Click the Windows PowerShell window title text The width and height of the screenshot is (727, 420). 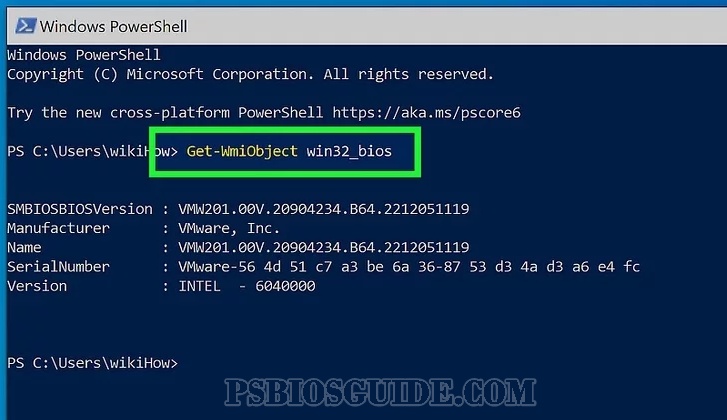coord(114,26)
